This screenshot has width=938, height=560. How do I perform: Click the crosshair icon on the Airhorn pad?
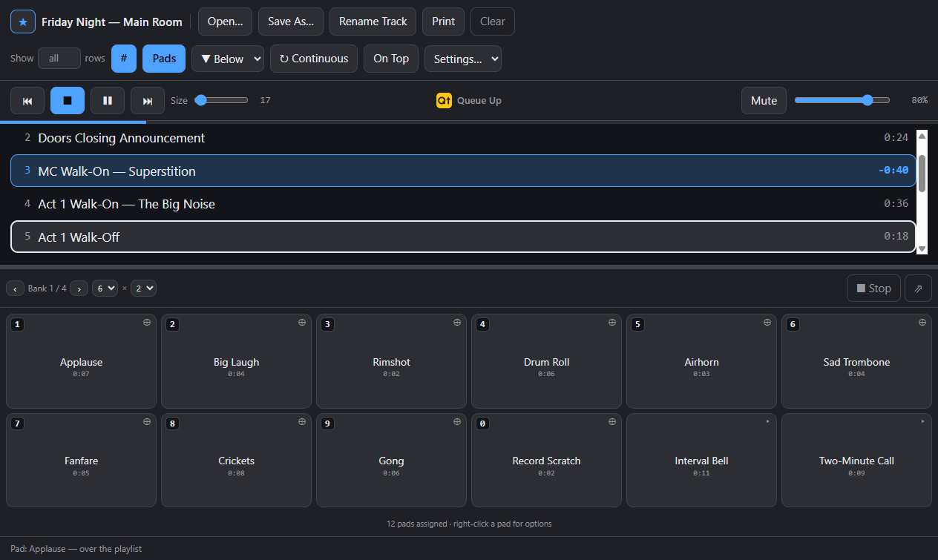767,323
